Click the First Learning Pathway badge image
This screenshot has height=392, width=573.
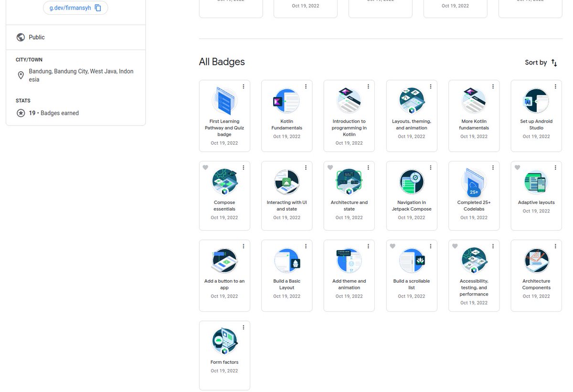(224, 101)
